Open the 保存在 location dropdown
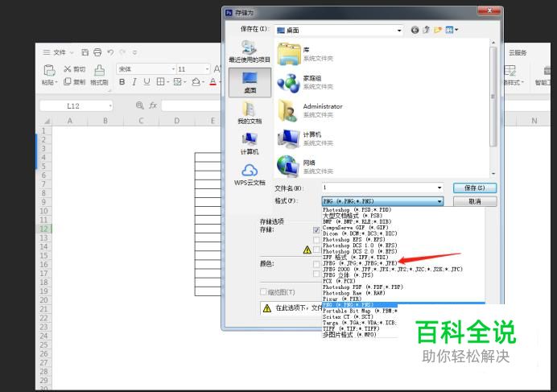557x392 pixels. (x=399, y=31)
